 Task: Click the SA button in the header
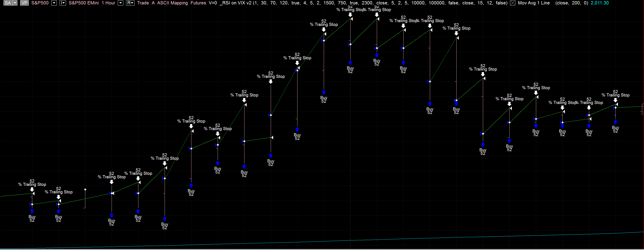(8, 3)
